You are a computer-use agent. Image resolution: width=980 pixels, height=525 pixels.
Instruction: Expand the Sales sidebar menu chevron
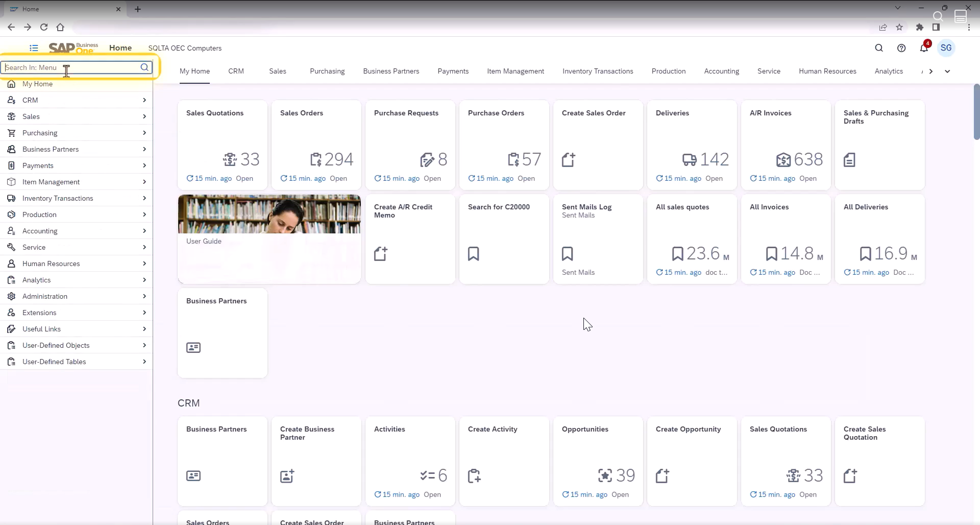click(x=144, y=116)
